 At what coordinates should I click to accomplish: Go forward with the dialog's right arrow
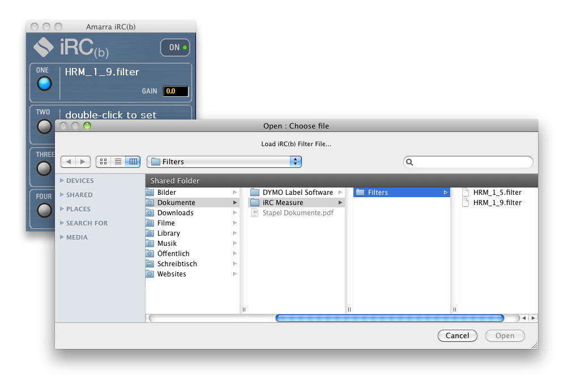83,161
